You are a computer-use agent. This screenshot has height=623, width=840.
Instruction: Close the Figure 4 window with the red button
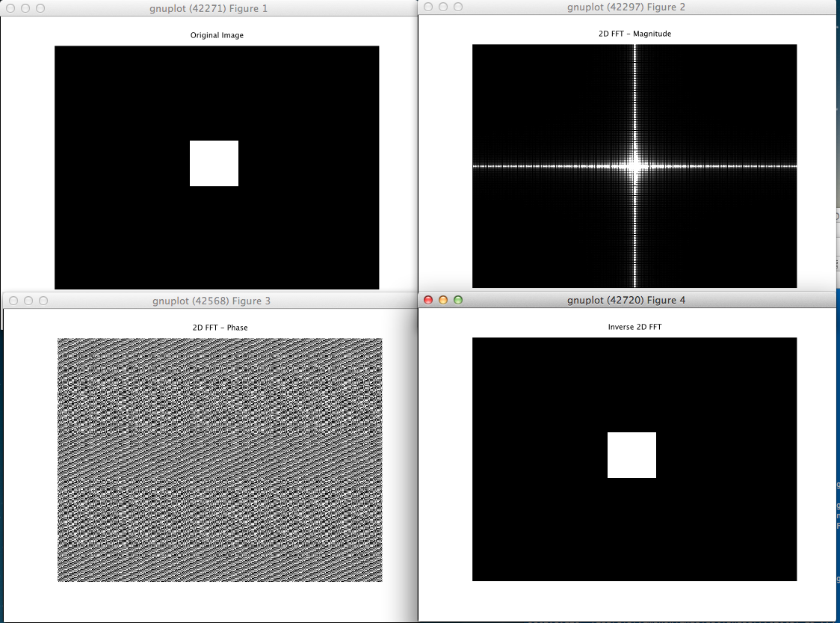pyautogui.click(x=428, y=300)
